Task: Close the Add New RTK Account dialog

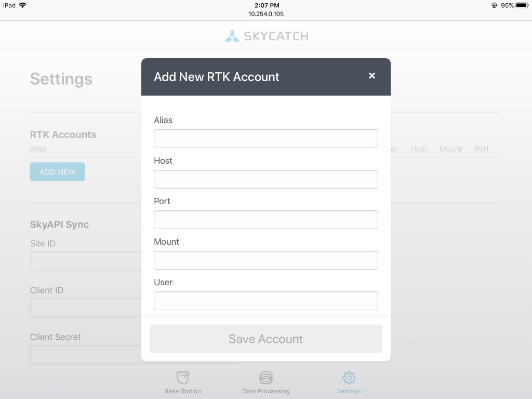Action: [372, 76]
